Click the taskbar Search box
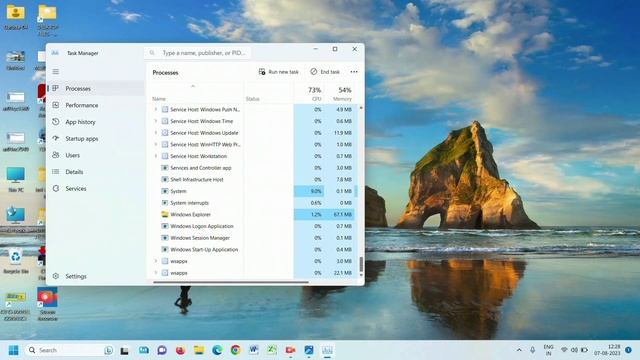The image size is (640, 360). pos(70,350)
